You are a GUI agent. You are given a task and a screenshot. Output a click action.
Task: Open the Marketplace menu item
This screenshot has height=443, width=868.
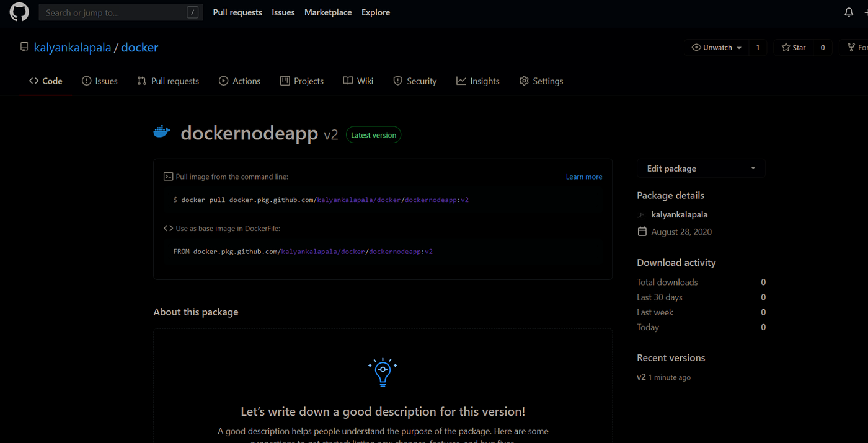click(328, 12)
